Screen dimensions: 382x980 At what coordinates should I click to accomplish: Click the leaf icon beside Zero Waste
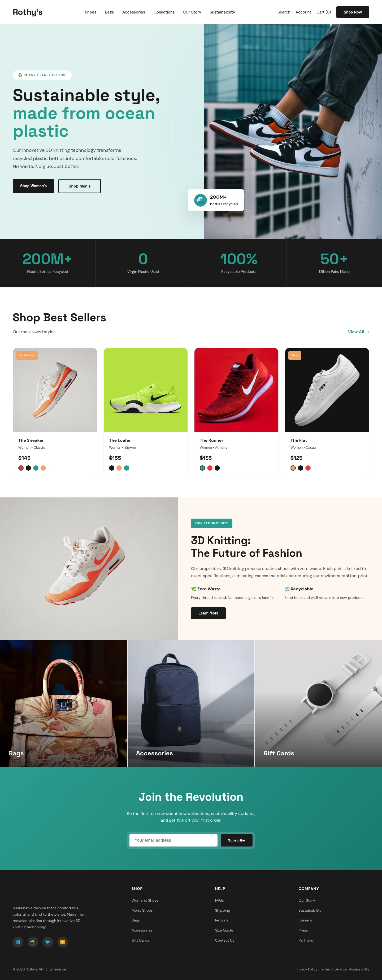click(193, 589)
